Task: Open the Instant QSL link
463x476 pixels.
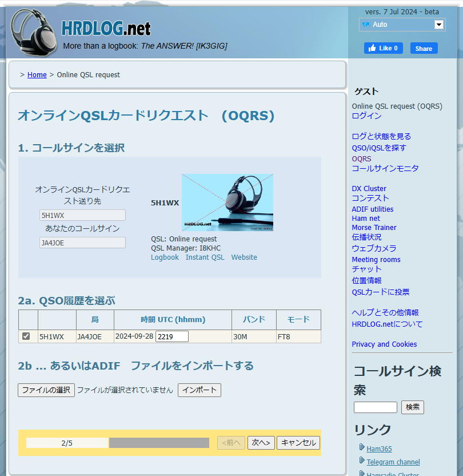Action: pos(205,257)
